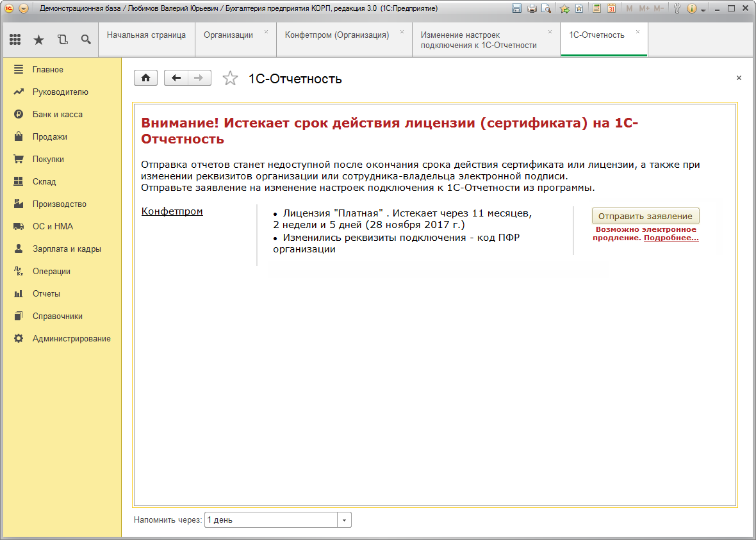Screen dimensions: 756x540
Task: Close the Изменение настроек подключения tab
Action: click(x=550, y=31)
